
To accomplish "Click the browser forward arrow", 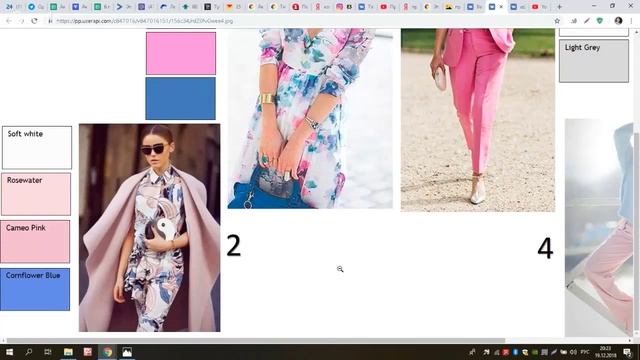I will point(21,21).
